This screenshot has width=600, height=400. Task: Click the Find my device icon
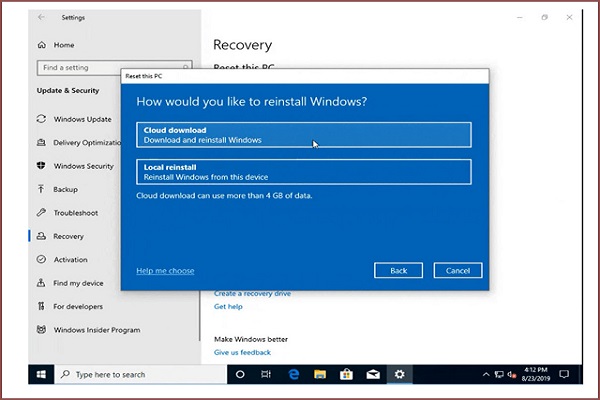(41, 282)
